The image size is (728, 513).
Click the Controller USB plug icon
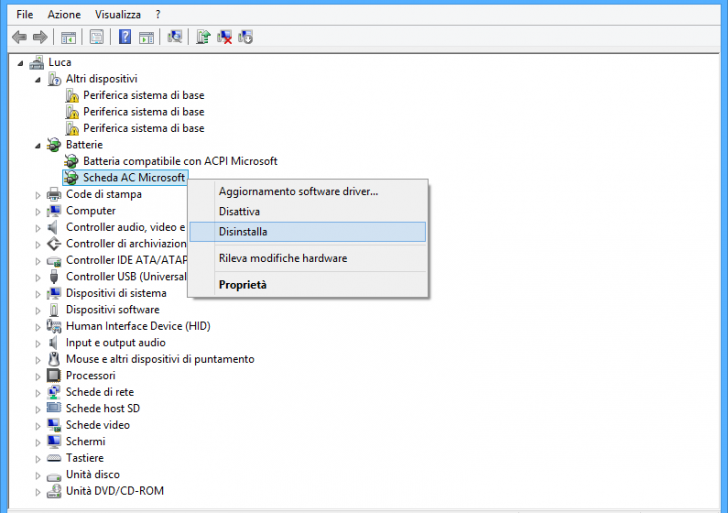(54, 277)
